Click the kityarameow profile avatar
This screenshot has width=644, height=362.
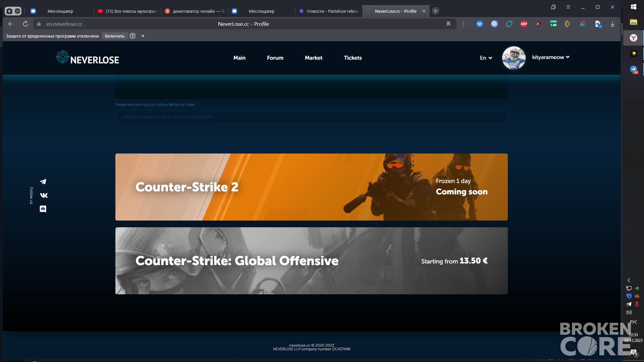(514, 58)
